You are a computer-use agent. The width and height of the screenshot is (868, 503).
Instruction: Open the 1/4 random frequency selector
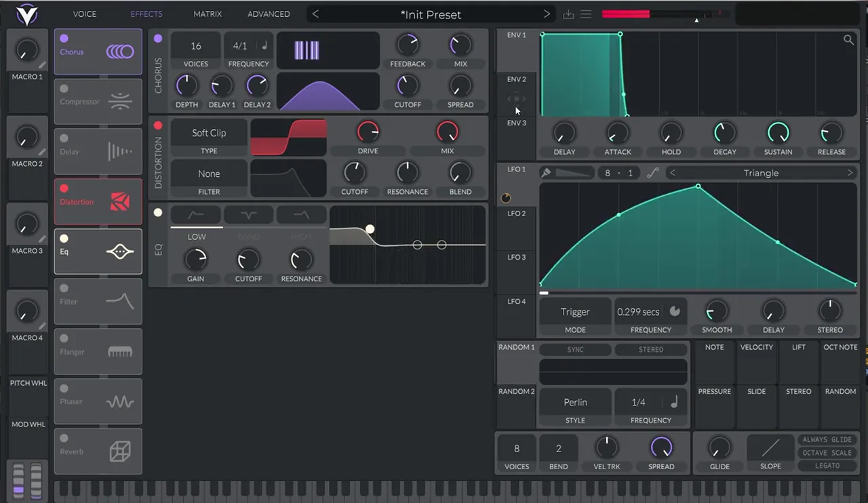[639, 402]
